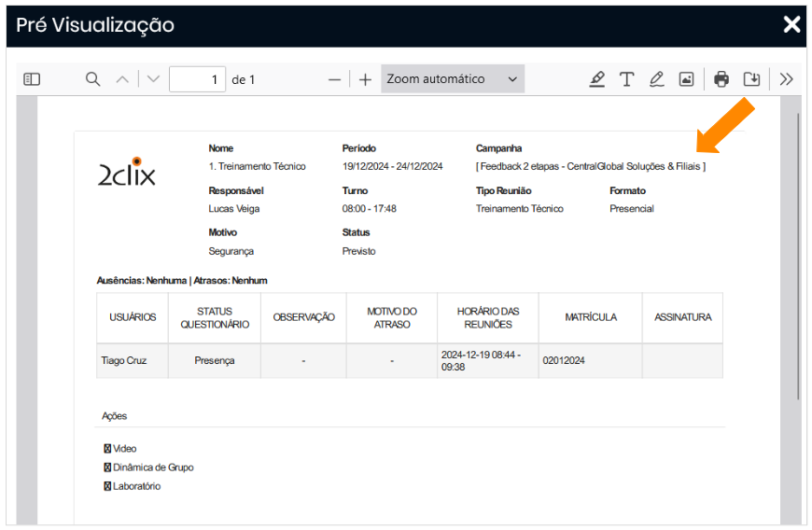The height and width of the screenshot is (530, 812).
Task: Expand the additional tools menu
Action: click(786, 79)
